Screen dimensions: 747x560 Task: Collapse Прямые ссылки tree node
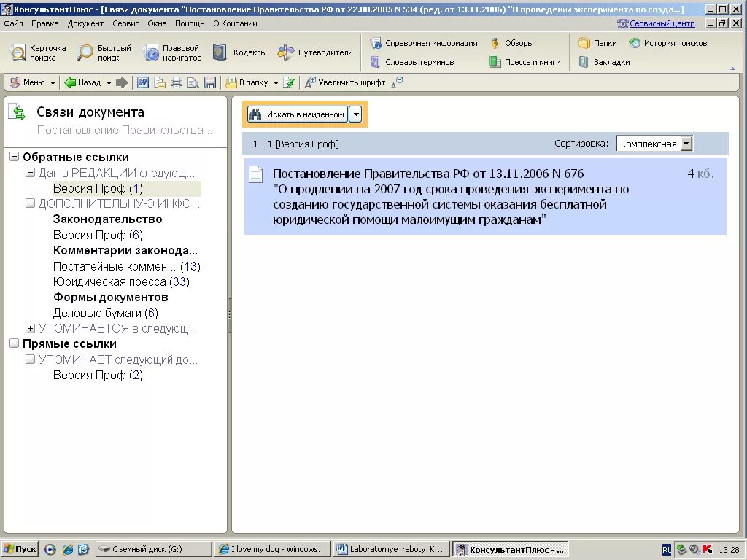pos(15,343)
